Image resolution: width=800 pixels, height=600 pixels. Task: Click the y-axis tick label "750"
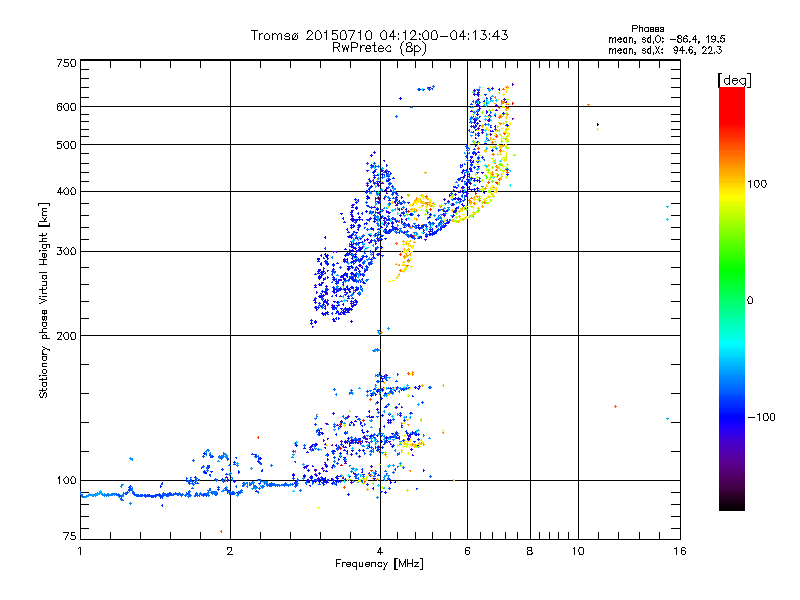pos(66,63)
